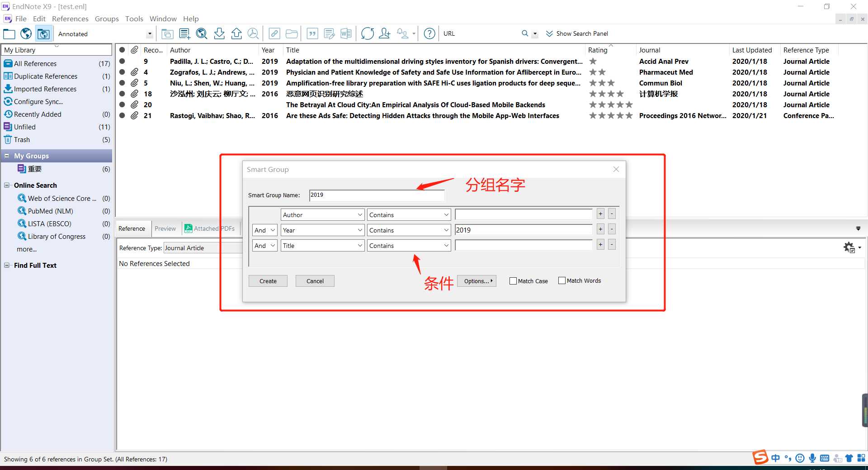The image size is (868, 470).
Task: Open the Annotated output style dropdown
Action: [150, 34]
